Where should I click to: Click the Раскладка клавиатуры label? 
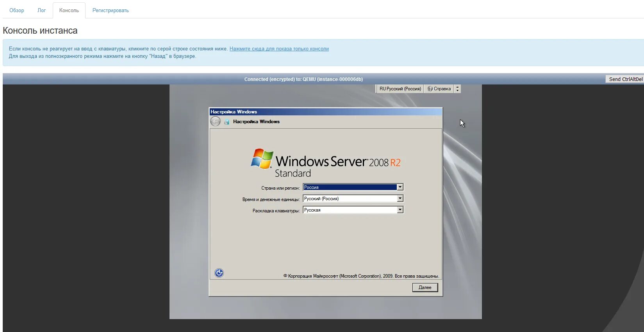(276, 211)
